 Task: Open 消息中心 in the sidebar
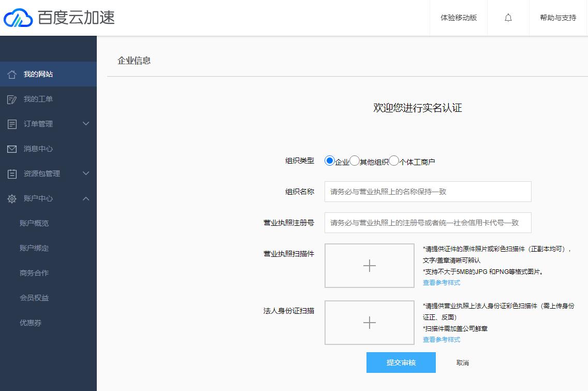click(48, 149)
